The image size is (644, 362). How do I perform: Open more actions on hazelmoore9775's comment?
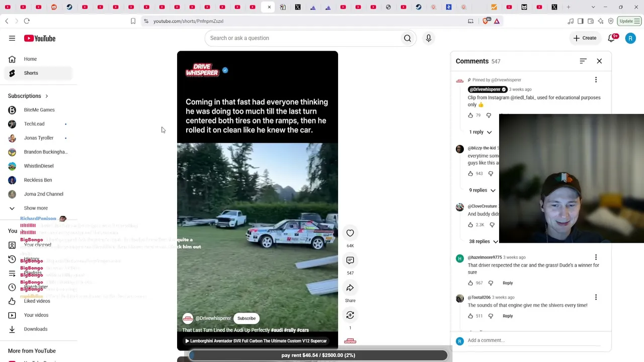click(596, 257)
